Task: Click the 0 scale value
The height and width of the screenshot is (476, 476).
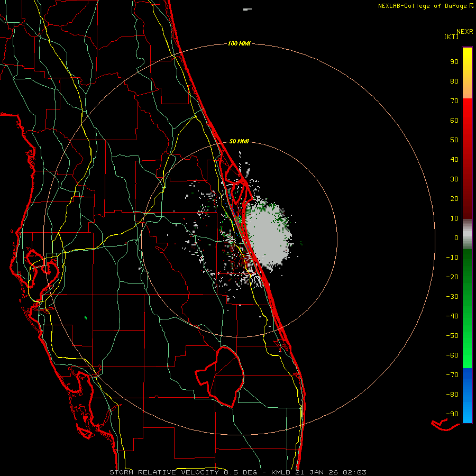Action: point(456,237)
